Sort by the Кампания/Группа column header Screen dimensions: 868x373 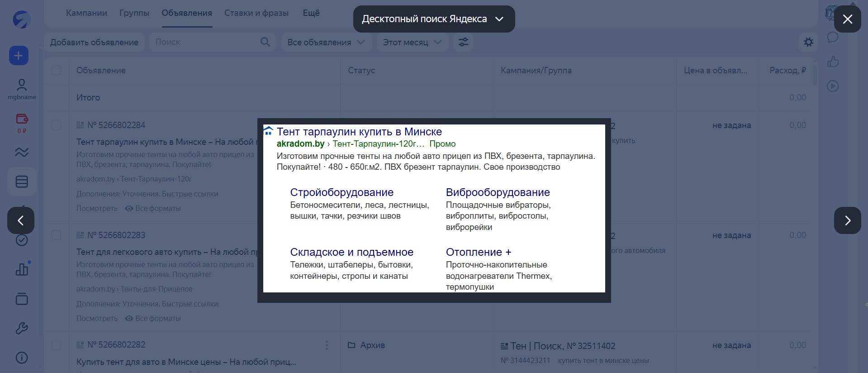click(536, 70)
